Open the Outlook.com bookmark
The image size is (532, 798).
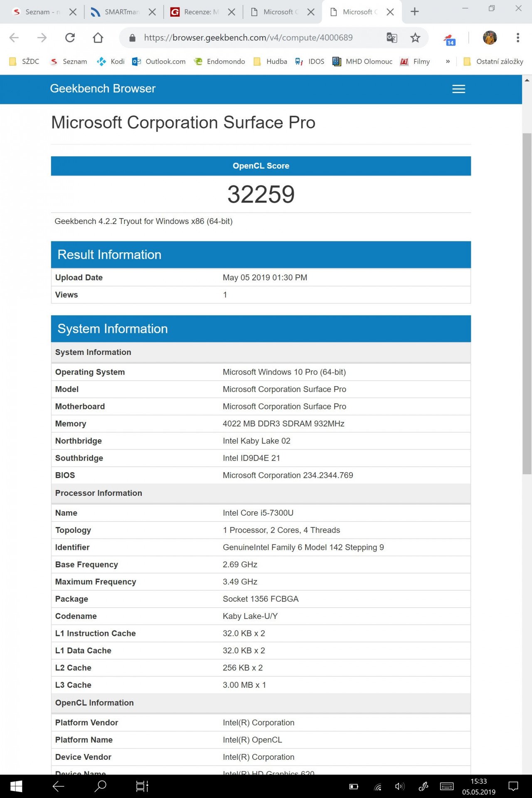159,62
